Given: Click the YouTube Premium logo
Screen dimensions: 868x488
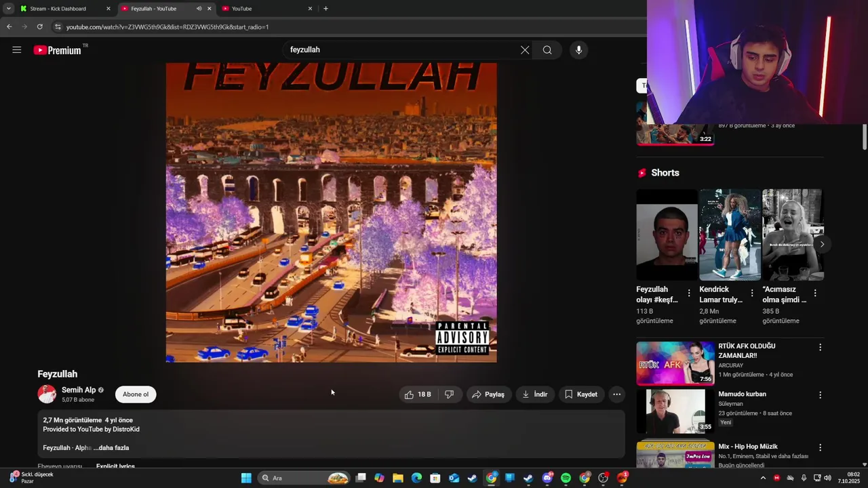Looking at the screenshot, I should pyautogui.click(x=58, y=50).
